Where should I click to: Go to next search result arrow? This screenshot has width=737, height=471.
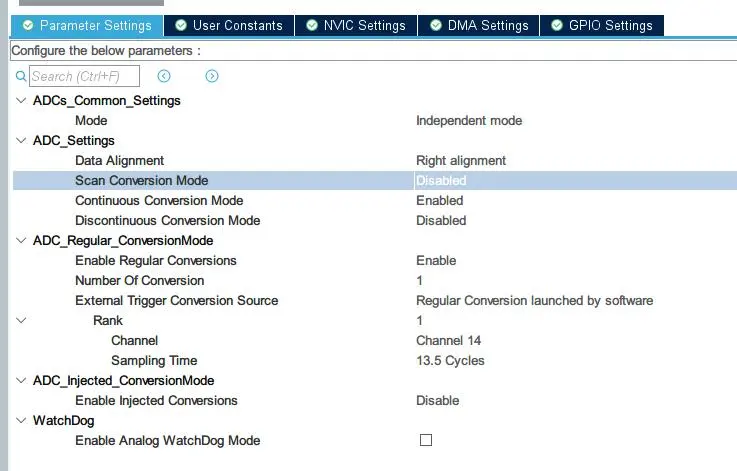(212, 76)
